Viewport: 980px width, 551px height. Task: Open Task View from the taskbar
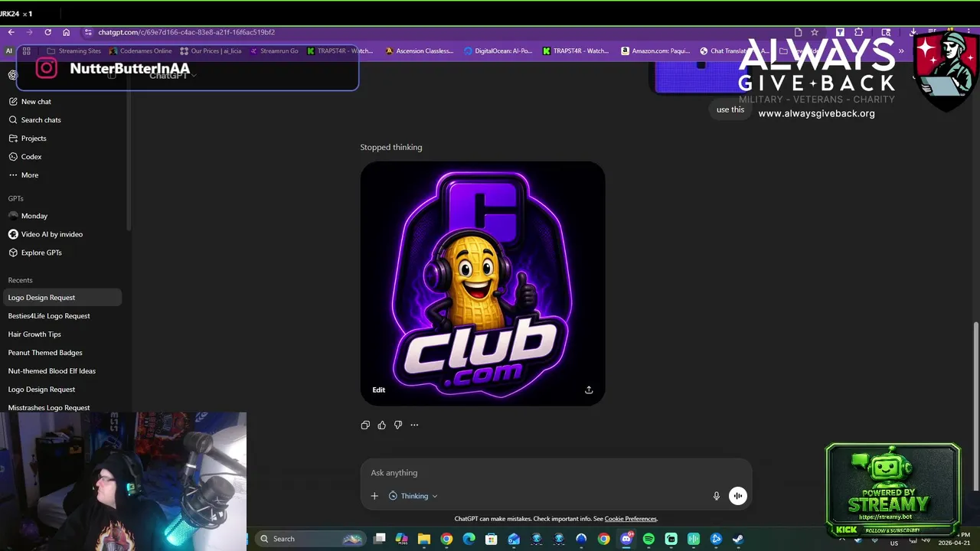click(379, 539)
